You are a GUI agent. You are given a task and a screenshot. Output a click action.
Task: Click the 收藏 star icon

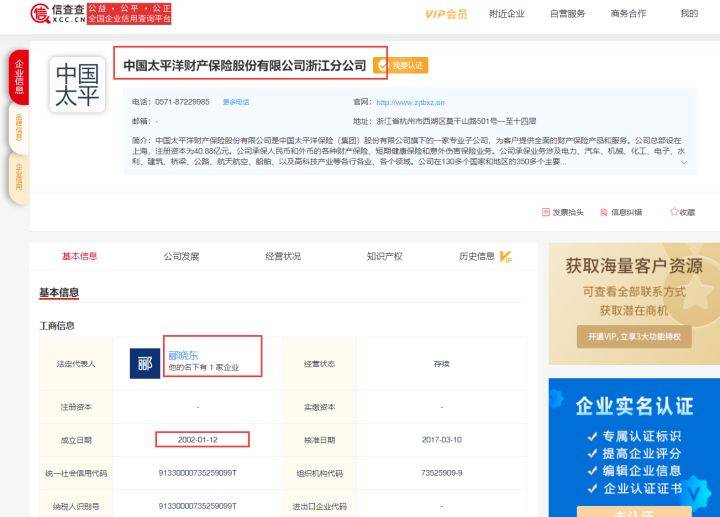[x=674, y=212]
